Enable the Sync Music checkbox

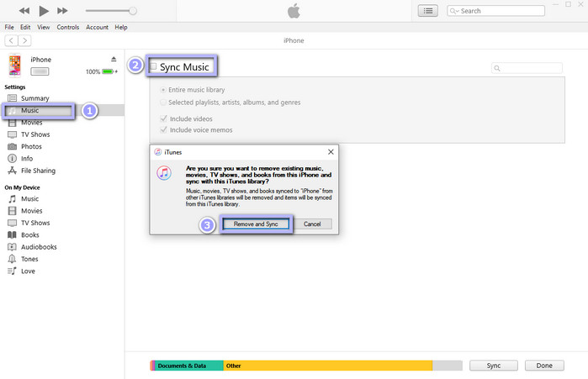[153, 66]
